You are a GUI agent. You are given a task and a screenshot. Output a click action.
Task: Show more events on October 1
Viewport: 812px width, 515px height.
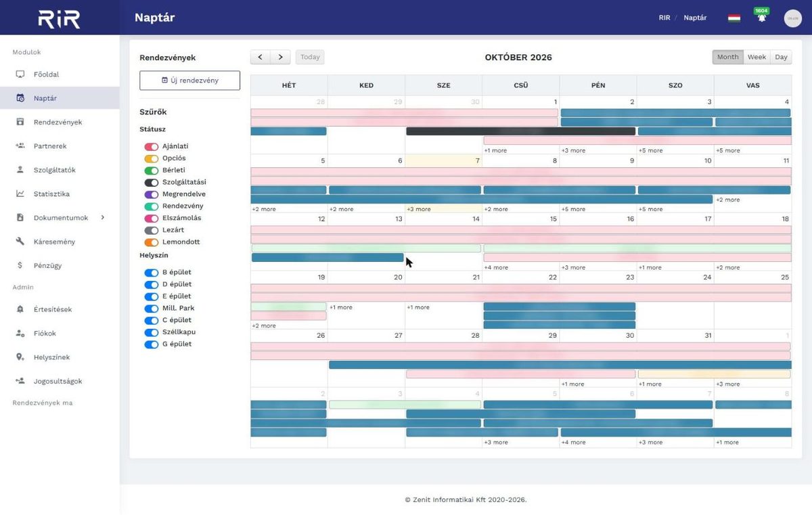(x=495, y=150)
